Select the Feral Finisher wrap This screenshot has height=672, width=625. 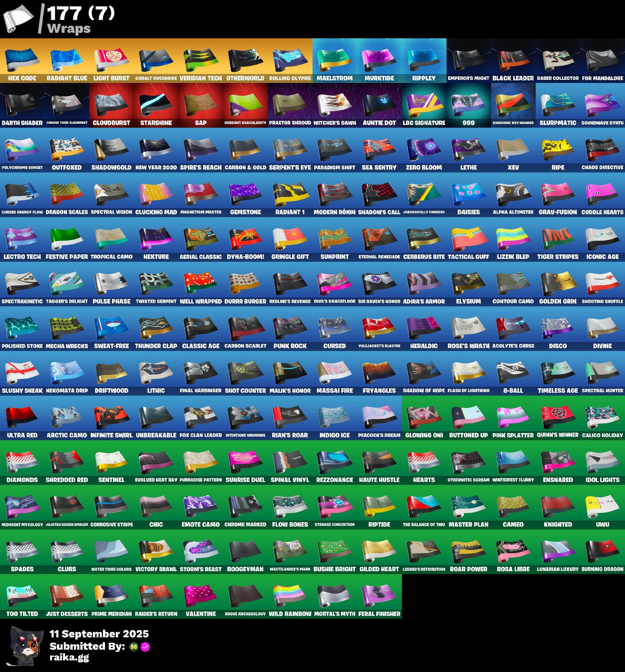(x=379, y=595)
